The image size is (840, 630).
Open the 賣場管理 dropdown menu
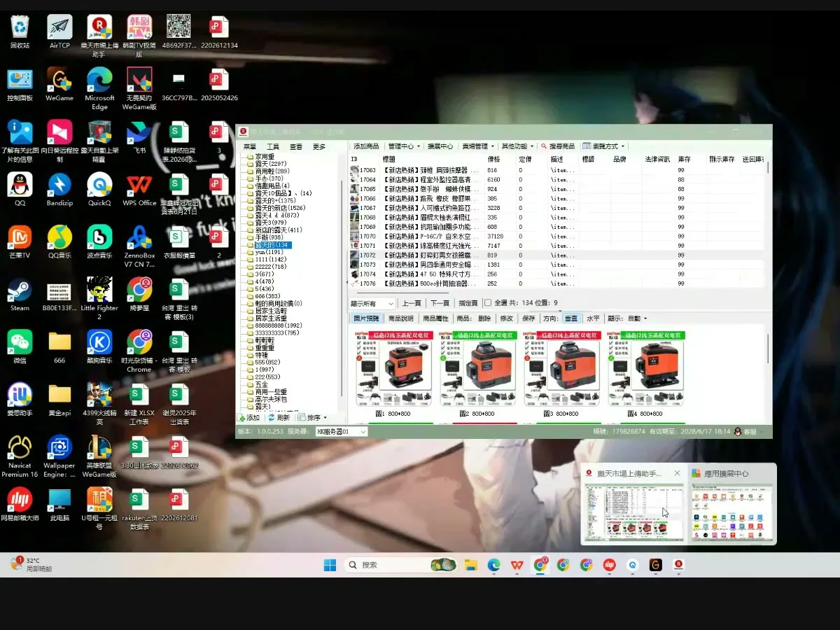[478, 146]
